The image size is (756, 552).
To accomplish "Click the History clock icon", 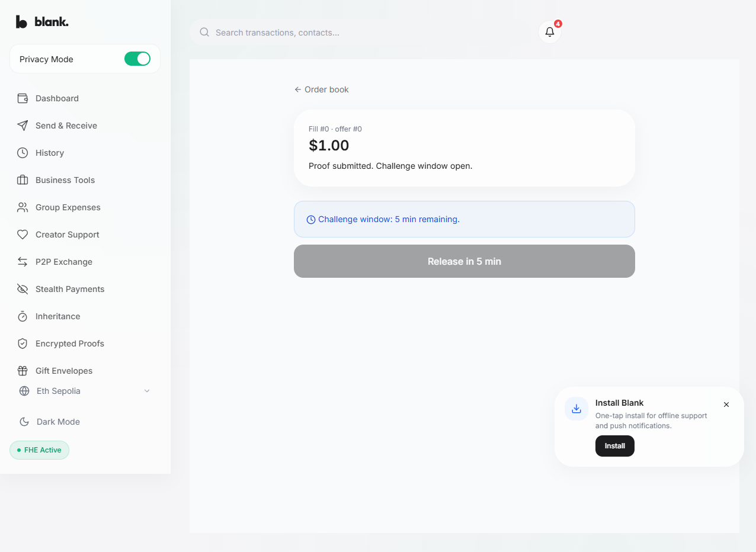I will 23,153.
